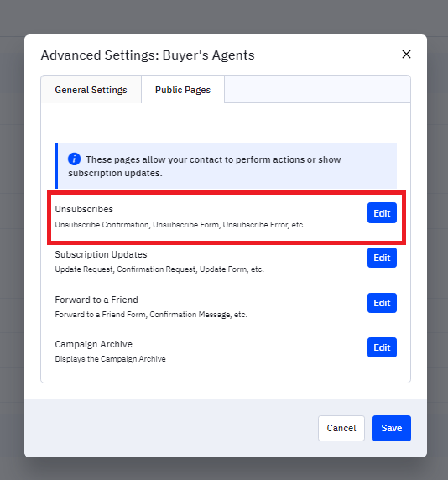Edit the Subscription Updates pages
The height and width of the screenshot is (480, 448).
click(x=382, y=258)
